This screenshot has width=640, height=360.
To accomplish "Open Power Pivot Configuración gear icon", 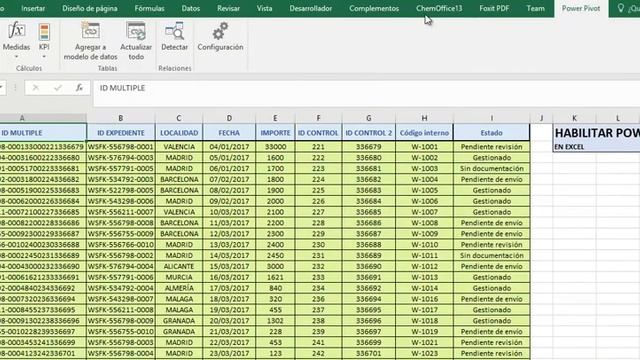I will [220, 31].
